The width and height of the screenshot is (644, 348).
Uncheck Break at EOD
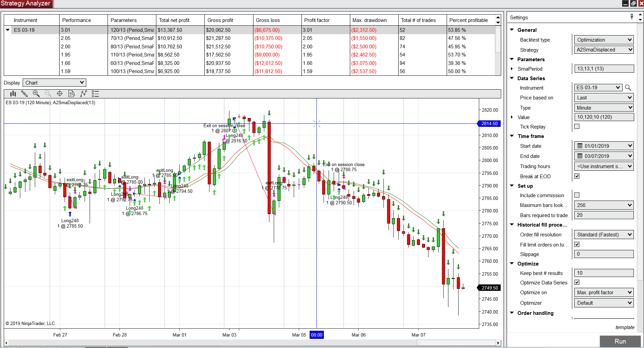click(x=577, y=176)
